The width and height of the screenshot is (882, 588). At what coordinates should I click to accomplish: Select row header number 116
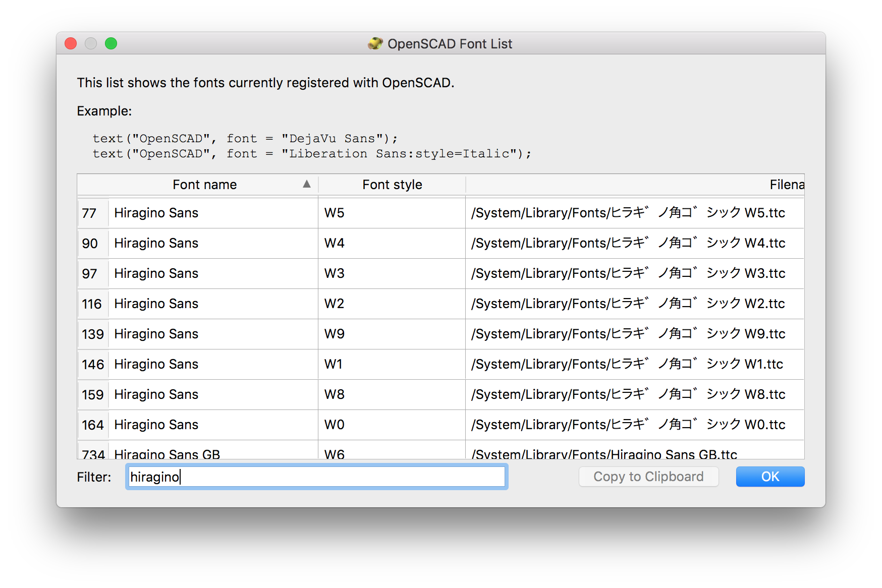point(93,304)
